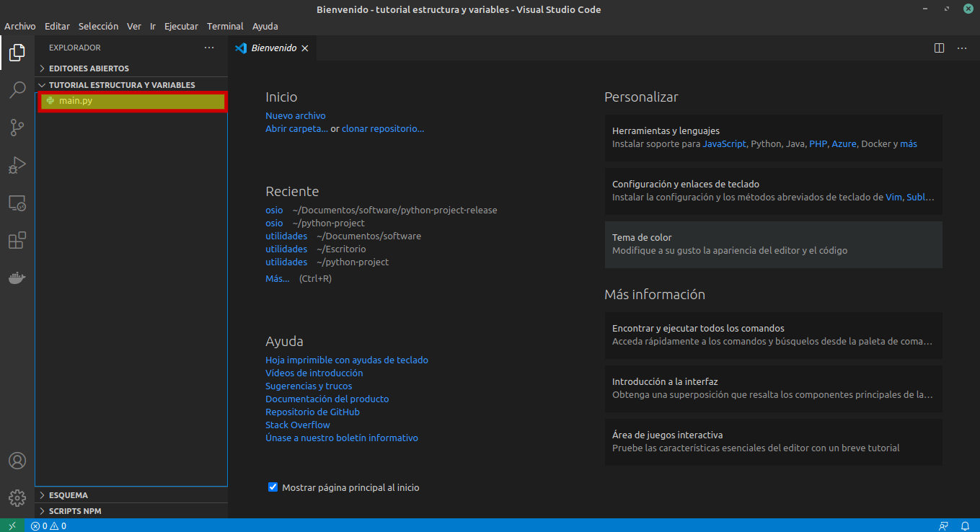Expand the Editores Abiertos section
Viewport: 980px width, 532px height.
pyautogui.click(x=131, y=68)
